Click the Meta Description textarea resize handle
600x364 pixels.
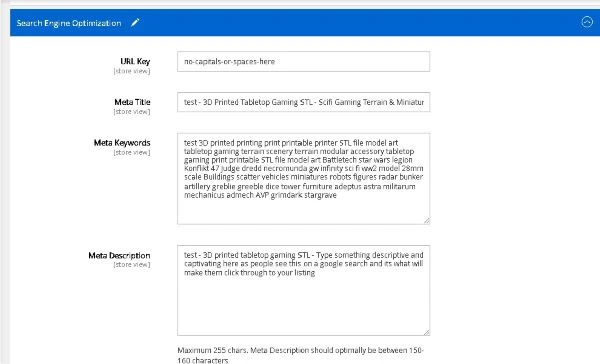tap(427, 332)
